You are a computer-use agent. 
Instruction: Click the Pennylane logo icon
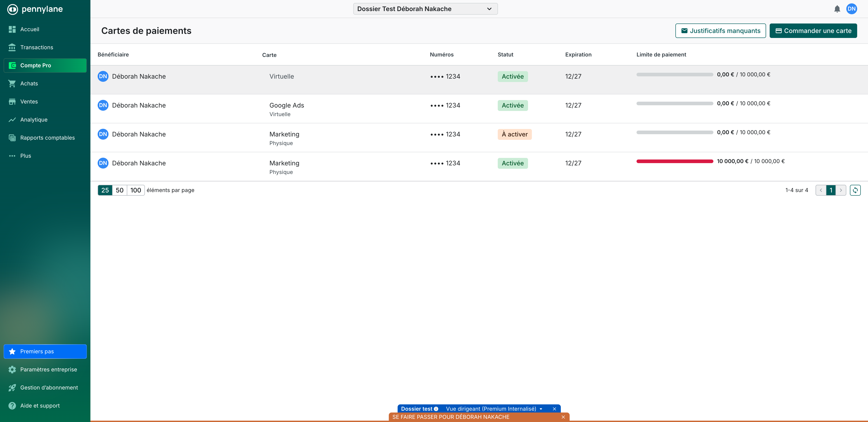12,9
